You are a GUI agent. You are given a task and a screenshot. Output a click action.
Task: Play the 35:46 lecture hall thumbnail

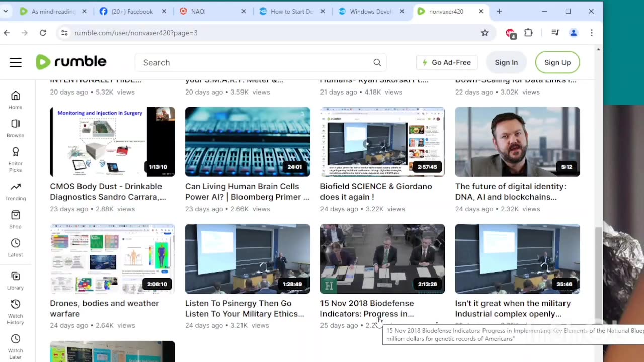[x=517, y=259]
